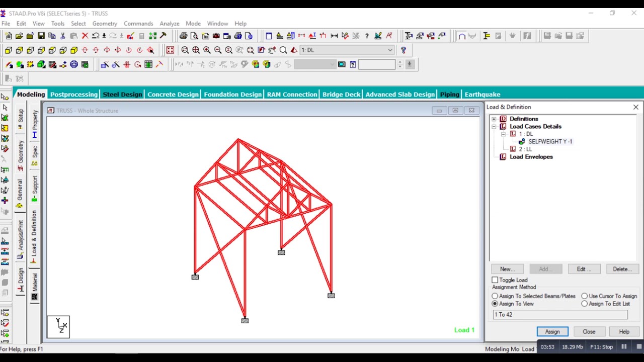Select Assign To Selected Beams/Plates radio
The image size is (644, 362).
coord(495,296)
